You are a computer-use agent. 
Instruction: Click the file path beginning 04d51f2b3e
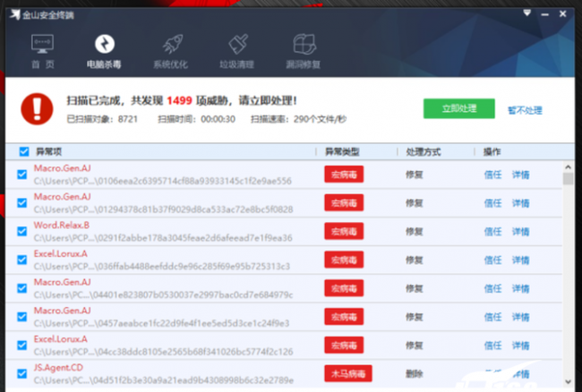coord(164,380)
